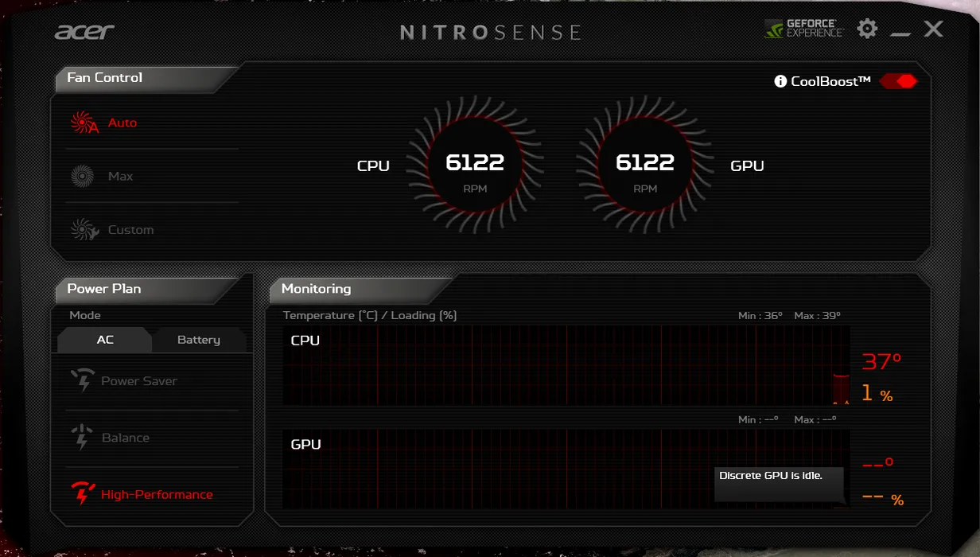Viewport: 980px width, 557px height.
Task: Click the CoolBoost™ label text
Action: pyautogui.click(x=830, y=81)
